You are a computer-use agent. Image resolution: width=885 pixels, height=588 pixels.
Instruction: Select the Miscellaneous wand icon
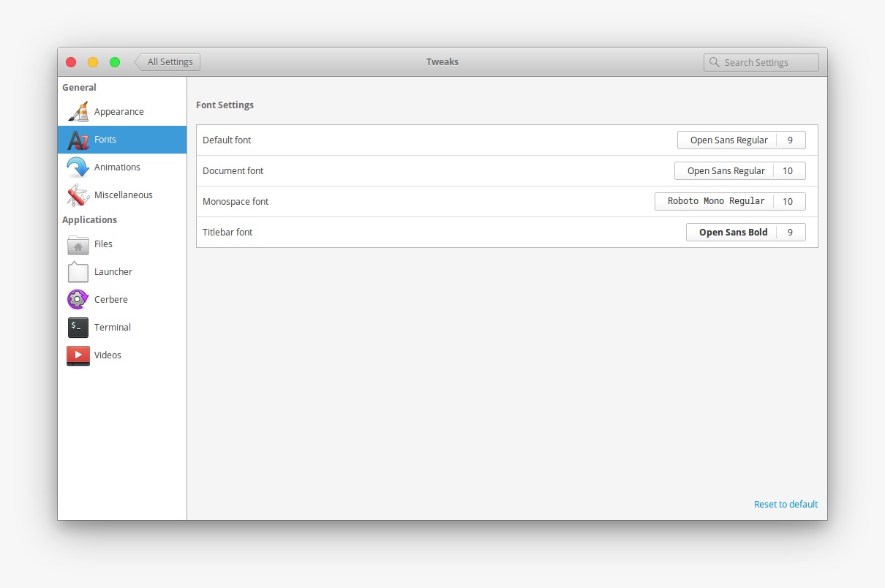(x=77, y=195)
